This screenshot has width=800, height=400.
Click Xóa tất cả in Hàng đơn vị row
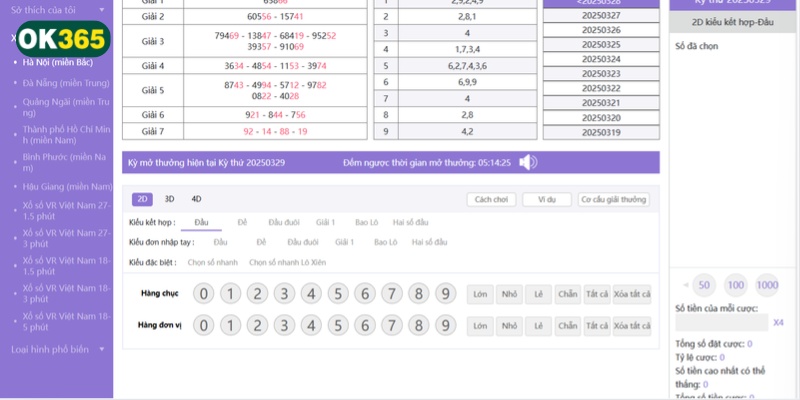pos(632,325)
